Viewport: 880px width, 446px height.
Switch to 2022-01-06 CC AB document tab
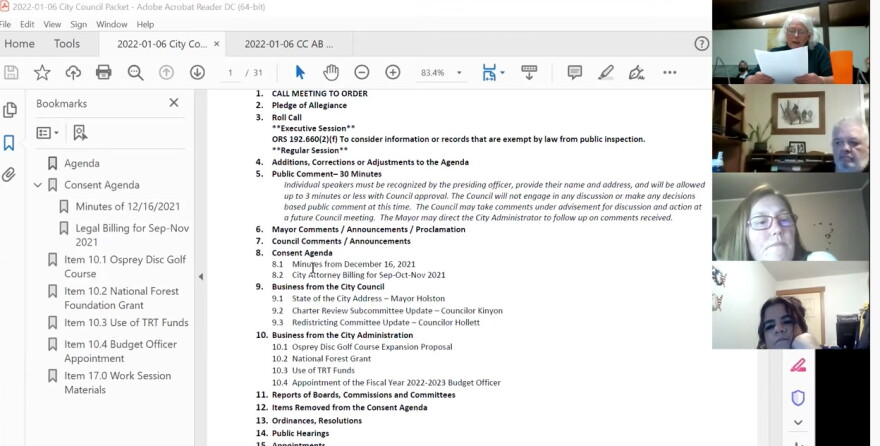289,44
